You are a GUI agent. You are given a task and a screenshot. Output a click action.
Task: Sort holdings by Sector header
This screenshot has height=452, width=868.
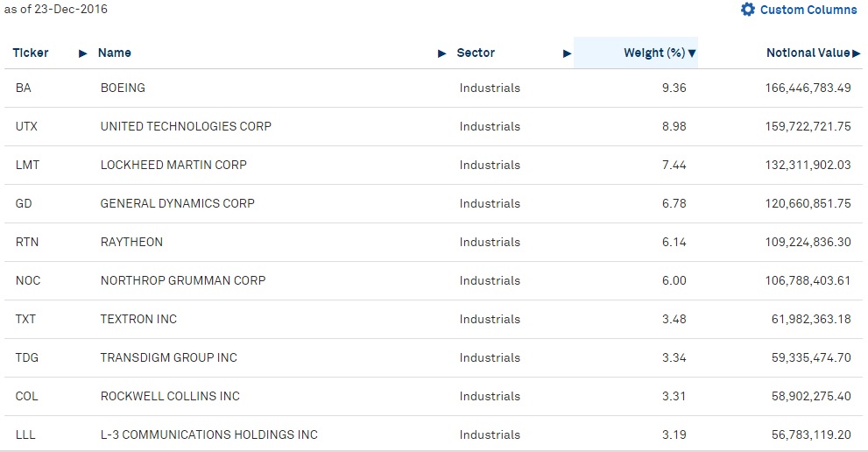coord(476,53)
